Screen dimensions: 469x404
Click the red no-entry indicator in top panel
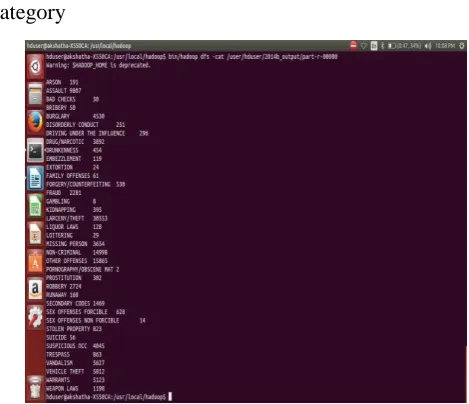(353, 46)
